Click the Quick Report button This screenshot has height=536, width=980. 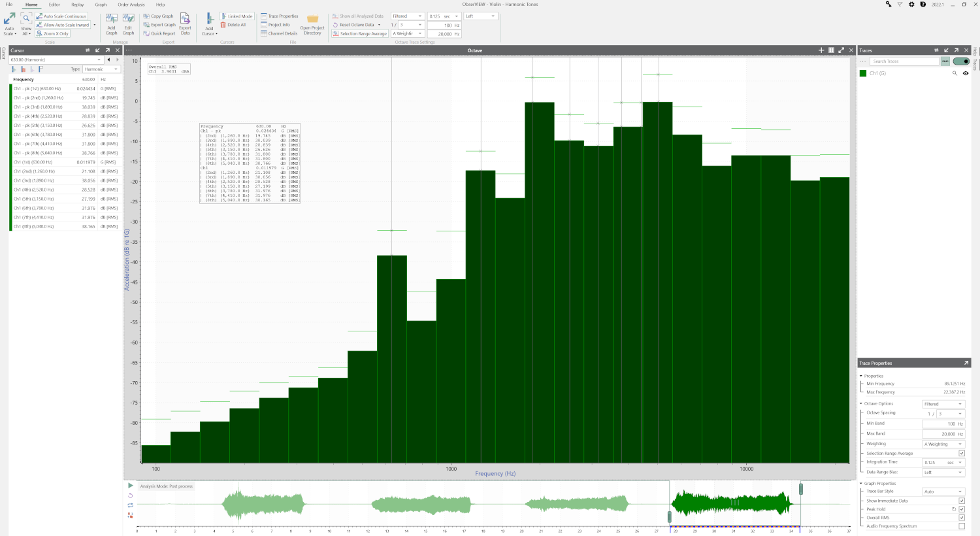159,33
